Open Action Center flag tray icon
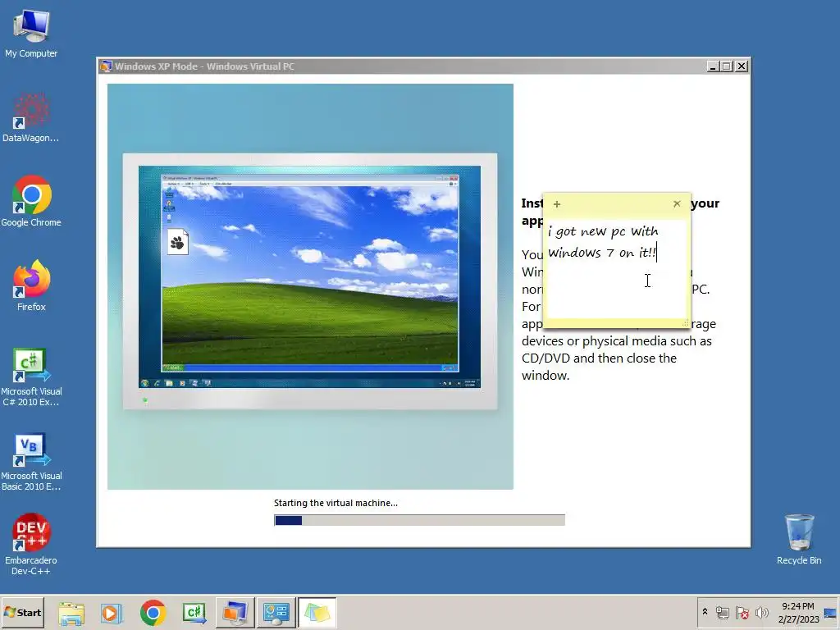Screen dimensions: 840x630 742,612
